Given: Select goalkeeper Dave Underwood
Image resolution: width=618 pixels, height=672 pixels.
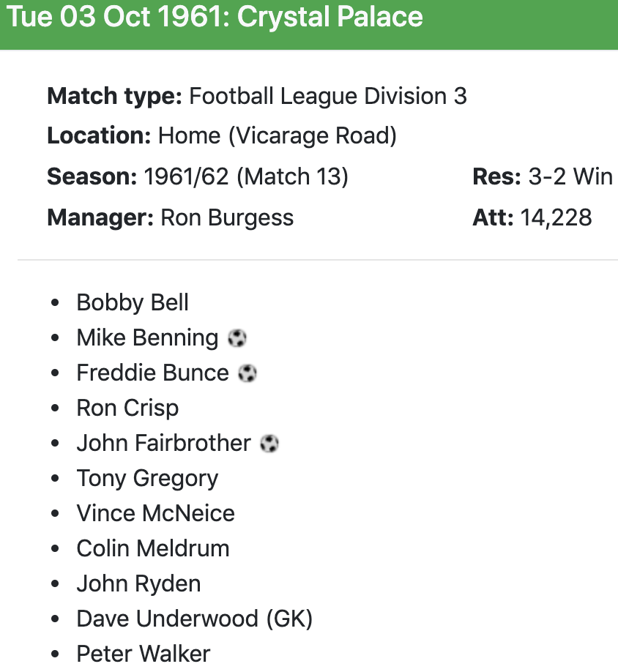Looking at the screenshot, I should point(194,619).
